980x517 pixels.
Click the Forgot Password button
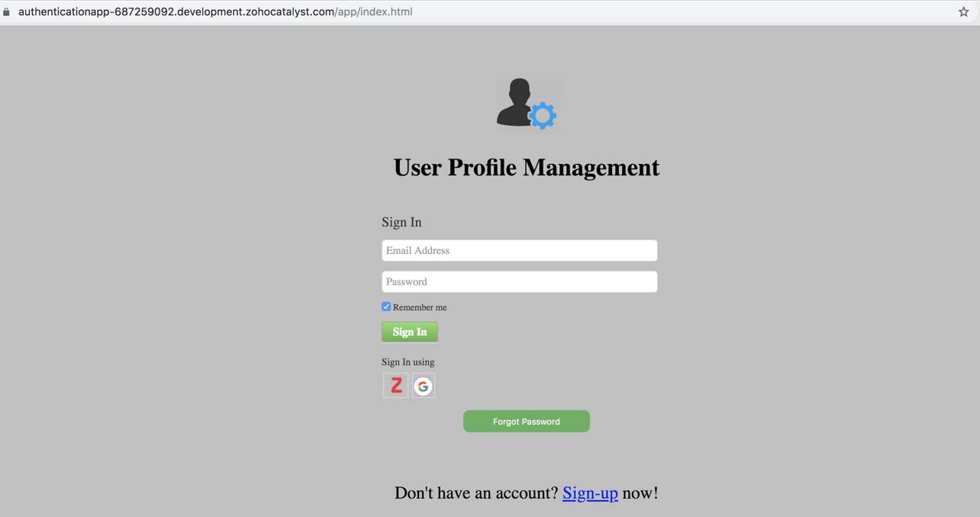click(x=526, y=421)
